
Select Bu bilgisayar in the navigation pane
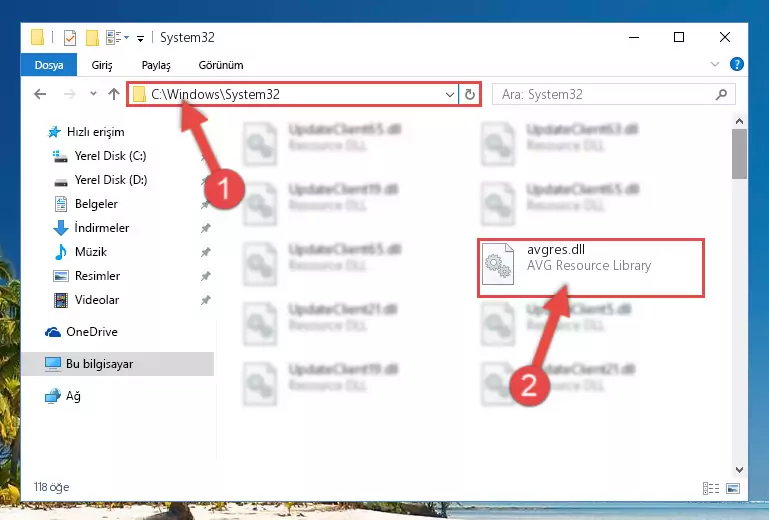pos(118,364)
